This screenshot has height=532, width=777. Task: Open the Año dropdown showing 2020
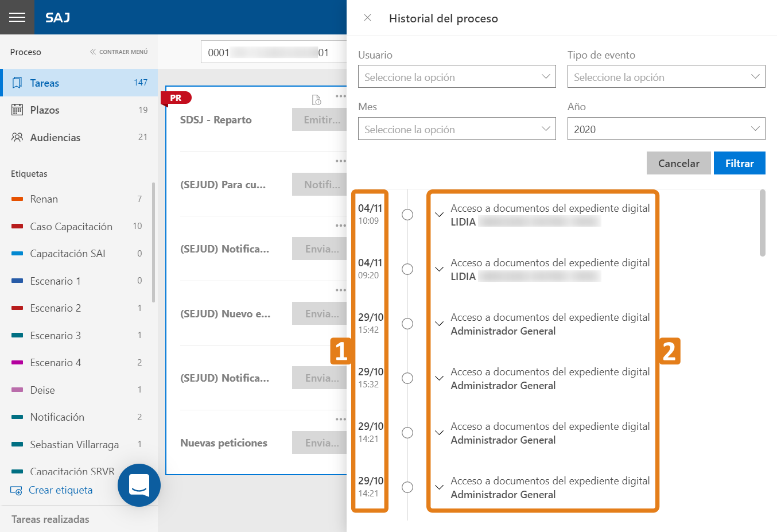666,129
